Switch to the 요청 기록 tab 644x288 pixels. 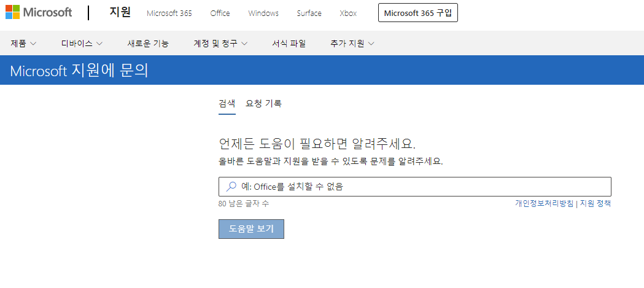click(264, 104)
